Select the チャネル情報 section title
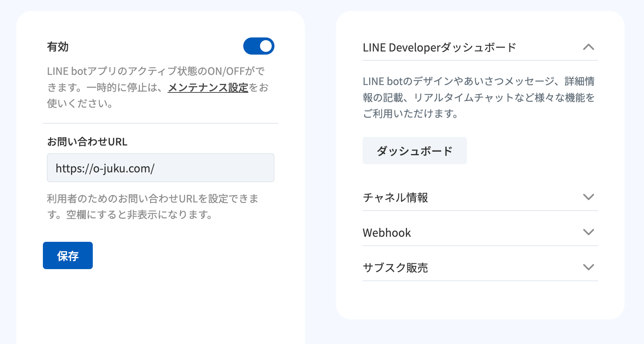Screen dimensions: 644x344 tap(395, 197)
